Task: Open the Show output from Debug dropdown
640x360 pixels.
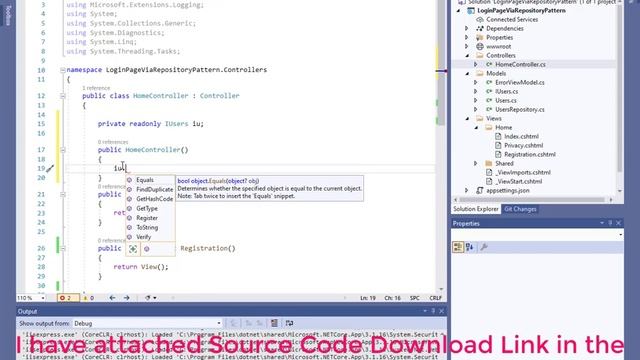Action: pos(219,323)
